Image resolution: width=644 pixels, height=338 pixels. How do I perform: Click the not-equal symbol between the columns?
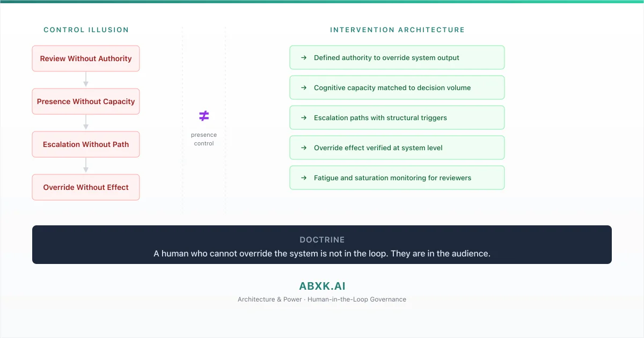204,115
